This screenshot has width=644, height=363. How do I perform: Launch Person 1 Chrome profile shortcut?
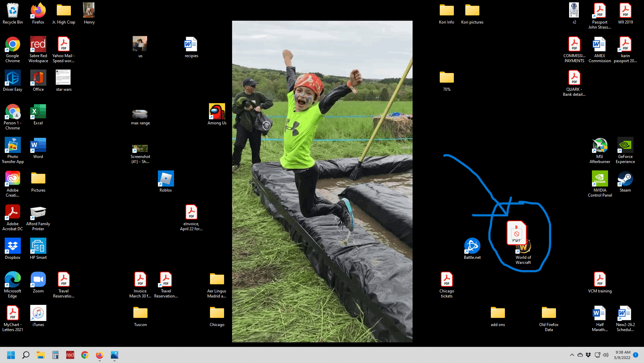(13, 117)
